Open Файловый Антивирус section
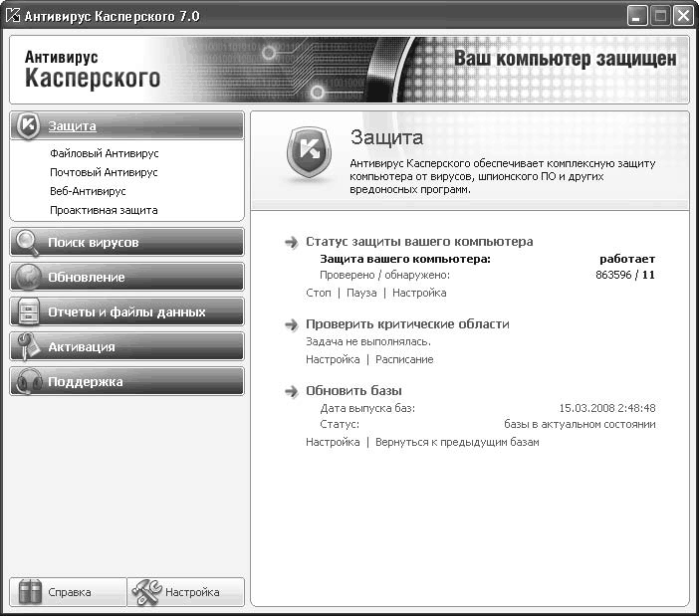 (x=105, y=153)
